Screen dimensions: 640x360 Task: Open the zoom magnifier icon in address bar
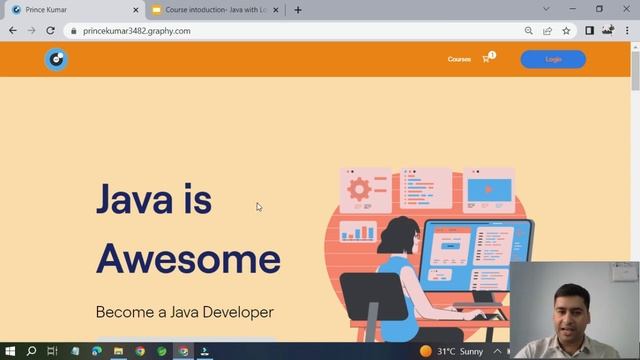pyautogui.click(x=529, y=31)
